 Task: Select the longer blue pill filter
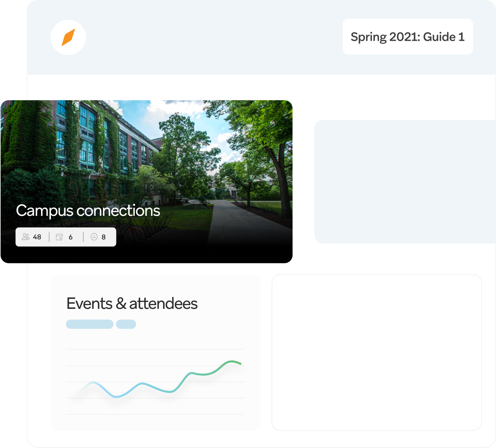click(90, 324)
